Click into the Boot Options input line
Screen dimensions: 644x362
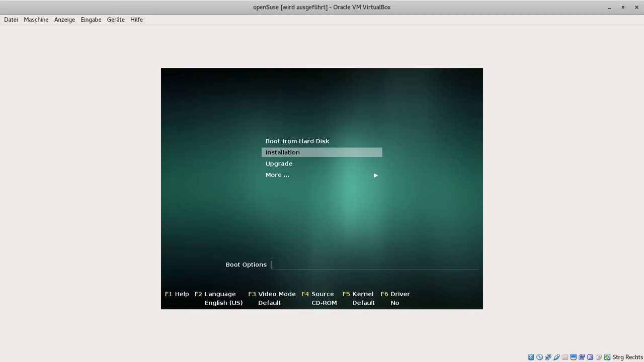coord(375,264)
